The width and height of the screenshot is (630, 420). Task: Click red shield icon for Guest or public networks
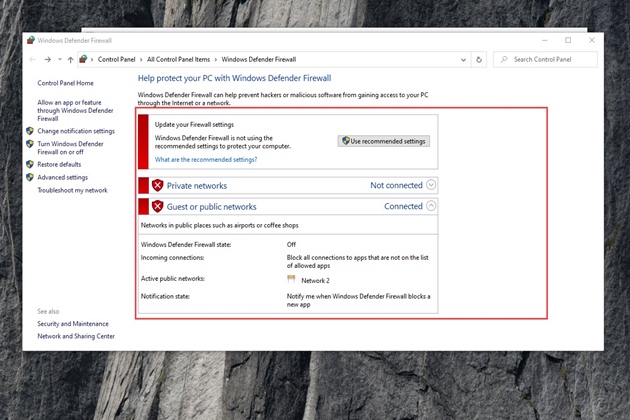click(158, 206)
